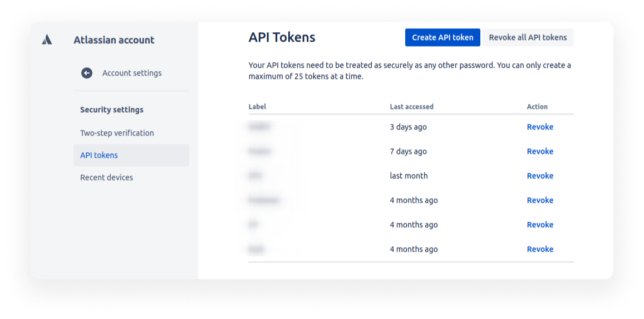644x319 pixels.
Task: Open Recent devices page
Action: [106, 177]
